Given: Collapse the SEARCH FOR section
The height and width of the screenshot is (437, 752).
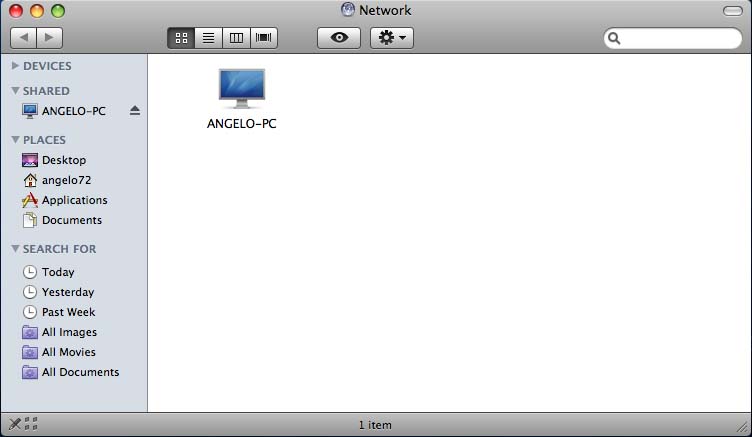Looking at the screenshot, I should point(15,248).
